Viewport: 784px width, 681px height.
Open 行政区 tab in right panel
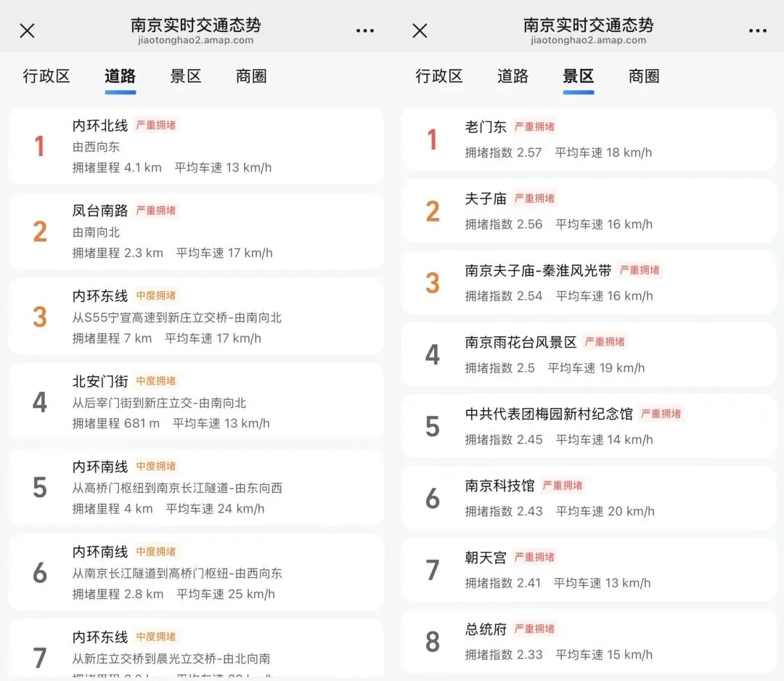tap(439, 76)
